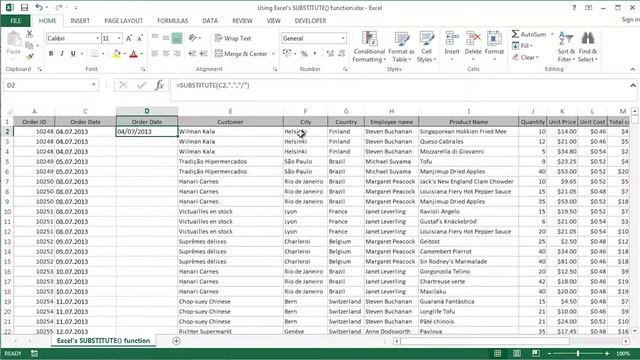The width and height of the screenshot is (640, 360).
Task: Click Format cells button
Action: click(494, 47)
